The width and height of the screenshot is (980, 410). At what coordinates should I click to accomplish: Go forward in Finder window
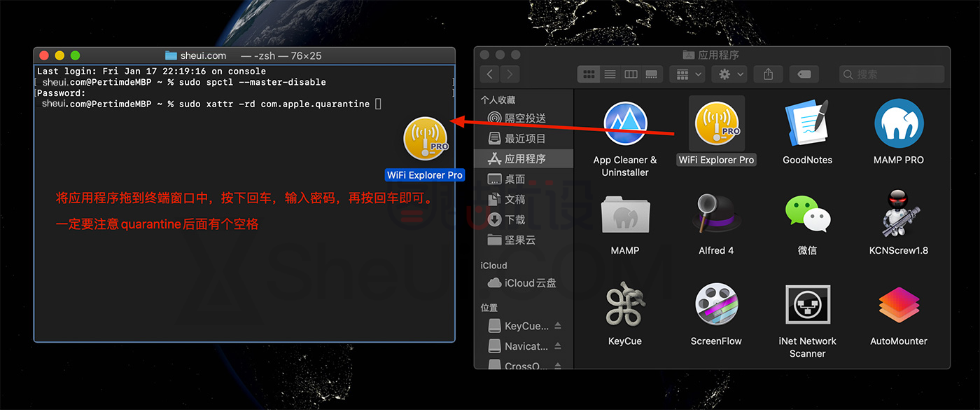pos(510,74)
